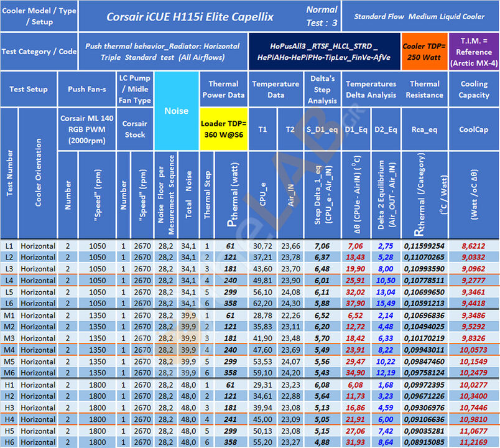This screenshot has width=500, height=448.
Task: Select the Rthermal value 0,08915085
Action: click(424, 442)
